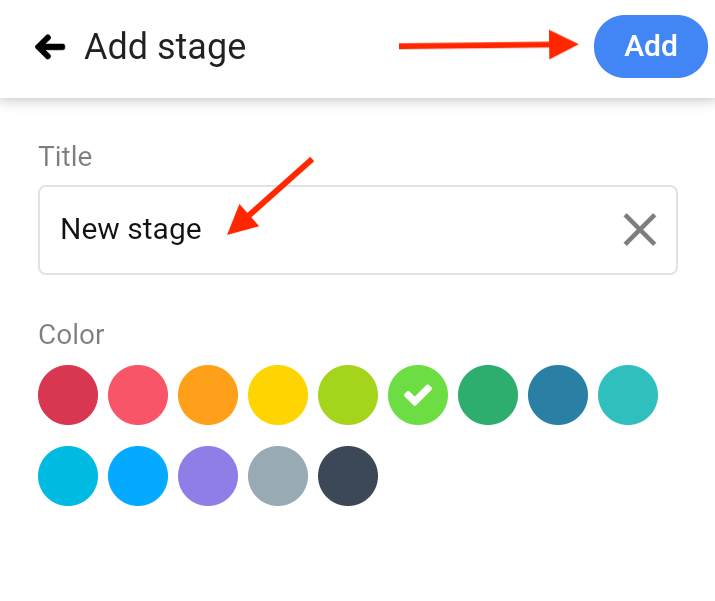
Task: Select the cyan color swatch
Action: coord(68,476)
